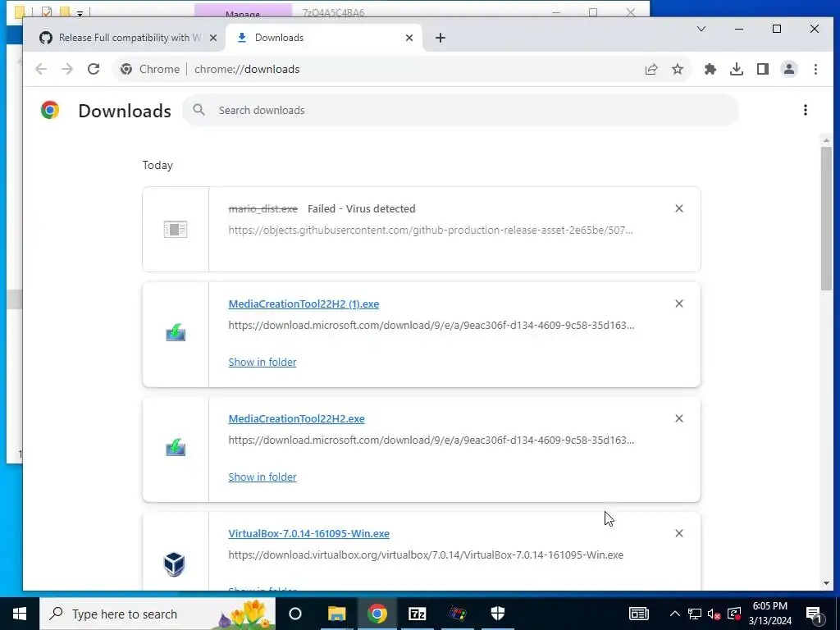840x630 pixels.
Task: Close the Downloads tab
Action: click(x=409, y=38)
